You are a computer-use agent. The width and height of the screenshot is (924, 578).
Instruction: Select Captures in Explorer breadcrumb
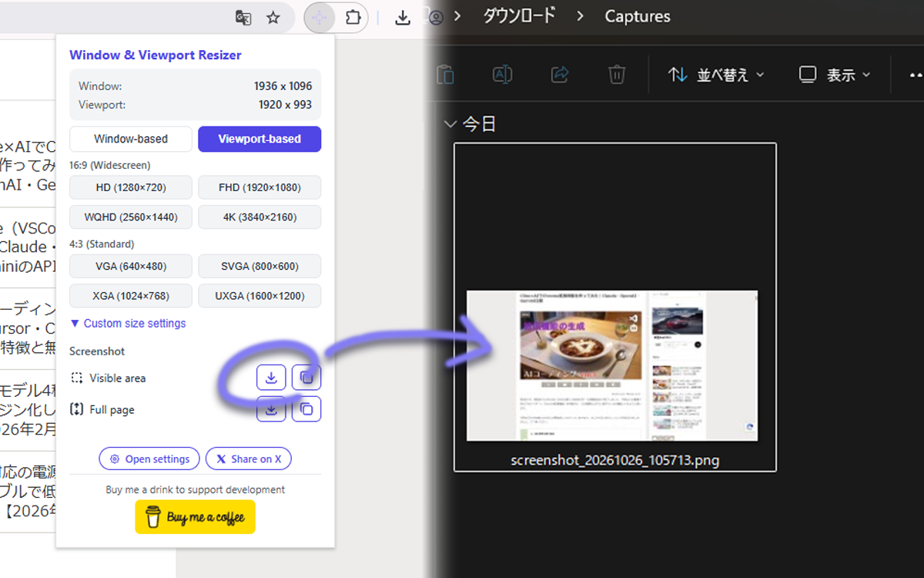(x=638, y=16)
